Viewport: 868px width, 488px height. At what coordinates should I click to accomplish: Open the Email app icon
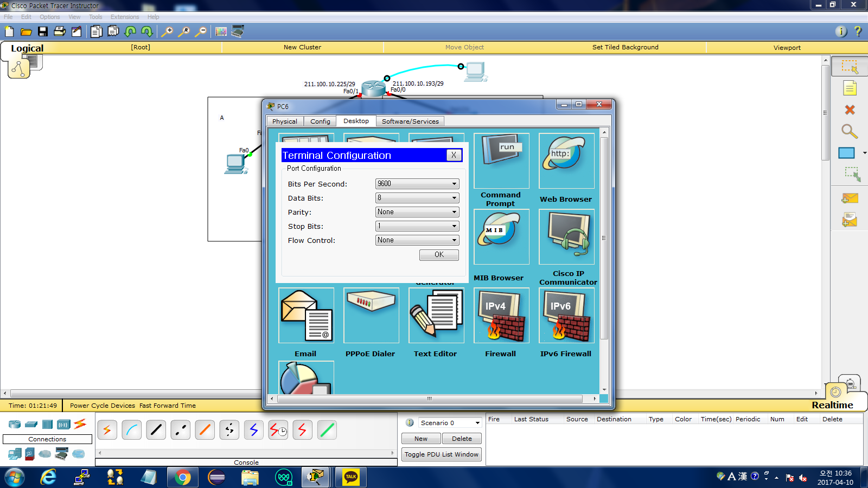pyautogui.click(x=306, y=316)
